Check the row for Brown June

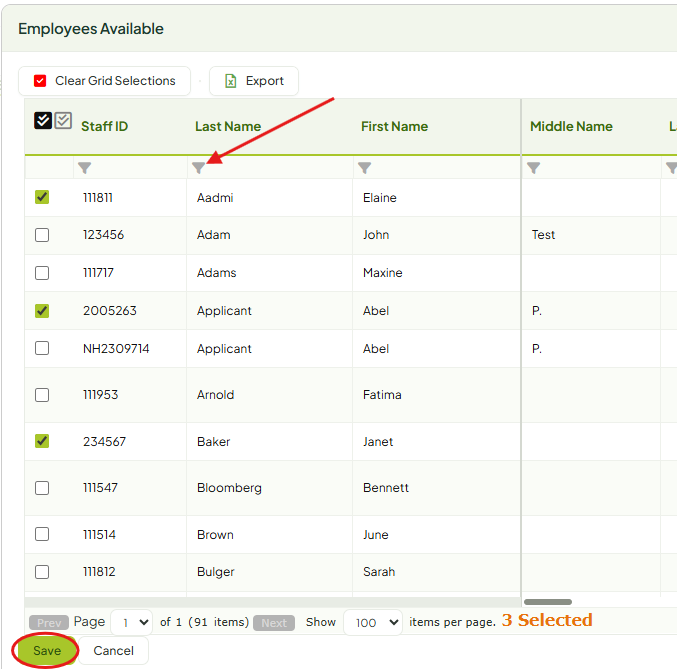tap(42, 534)
